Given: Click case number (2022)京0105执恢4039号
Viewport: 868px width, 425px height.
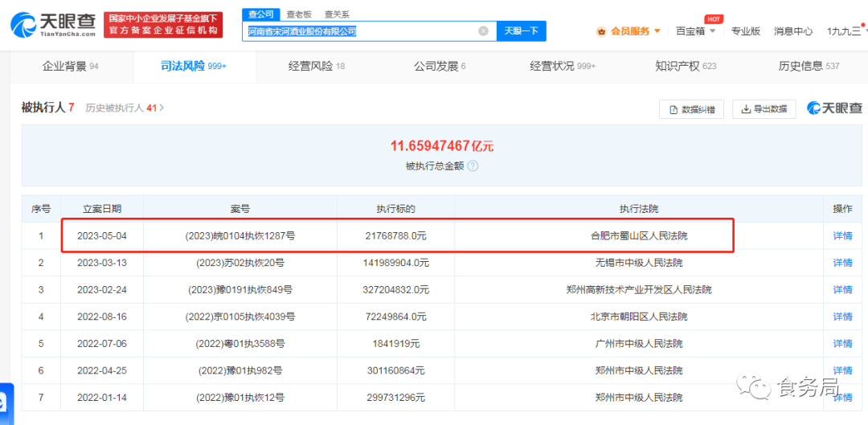Looking at the screenshot, I should click(240, 317).
